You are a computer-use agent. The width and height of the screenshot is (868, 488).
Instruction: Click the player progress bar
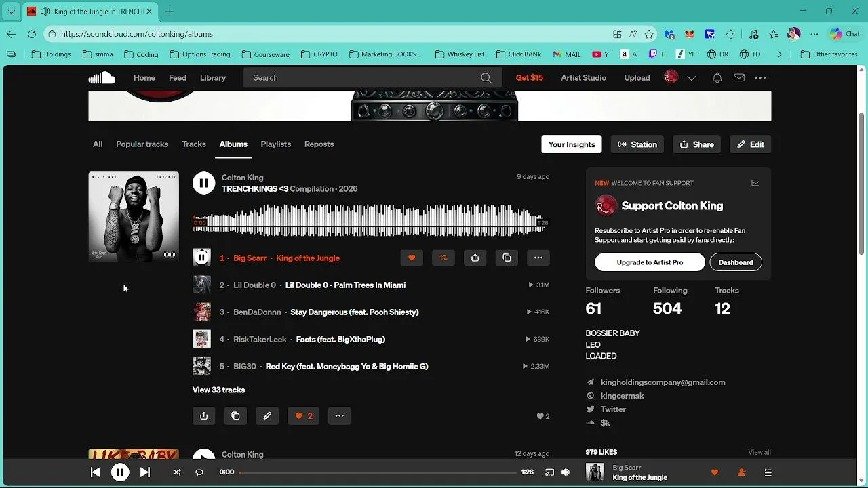coord(377,472)
